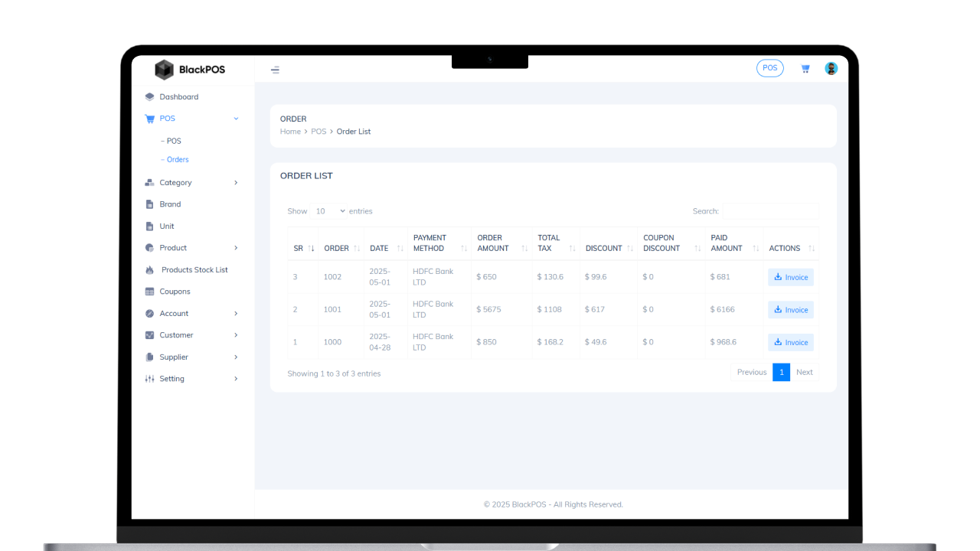Open the Brand section icon

(149, 204)
